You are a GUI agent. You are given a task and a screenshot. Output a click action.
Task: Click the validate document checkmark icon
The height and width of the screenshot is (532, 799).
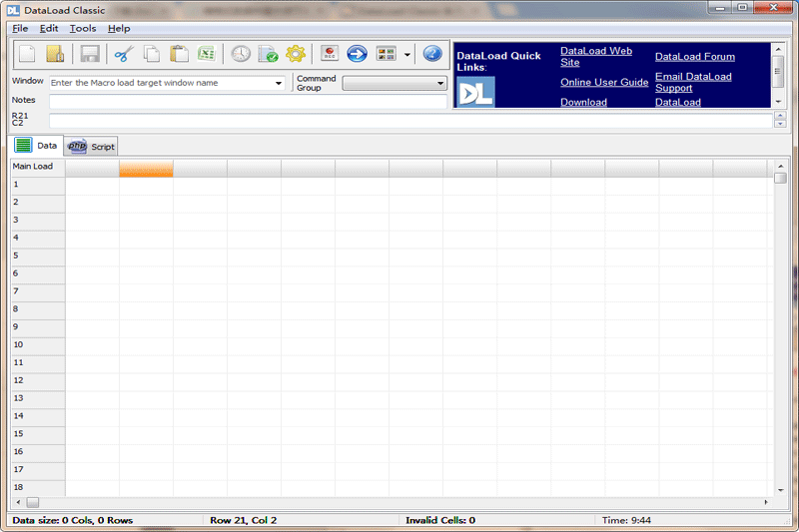coord(268,54)
